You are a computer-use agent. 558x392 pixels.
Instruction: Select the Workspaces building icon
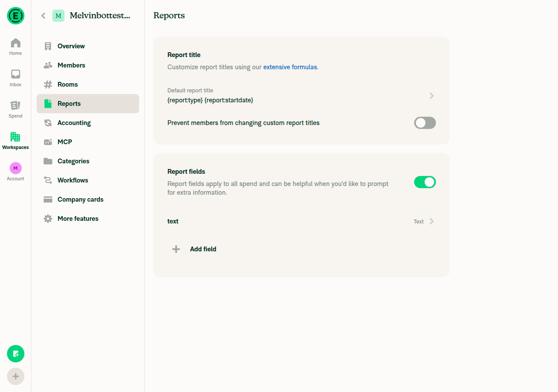click(16, 137)
